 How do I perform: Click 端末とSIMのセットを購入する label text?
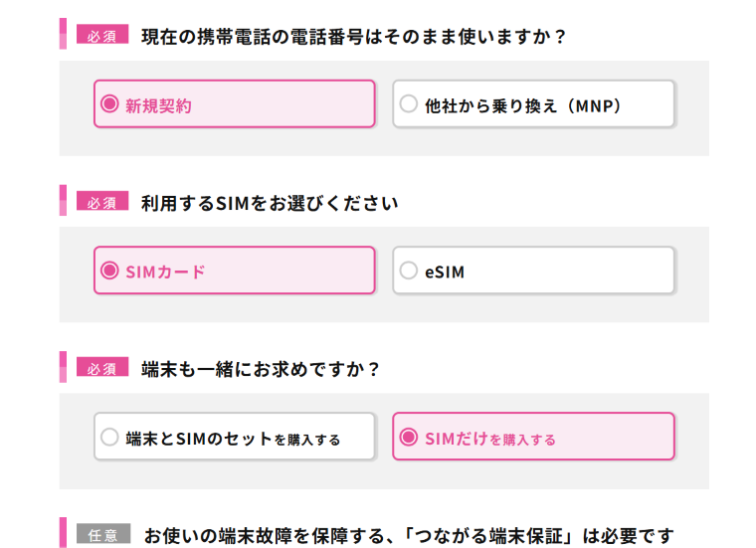(x=233, y=439)
